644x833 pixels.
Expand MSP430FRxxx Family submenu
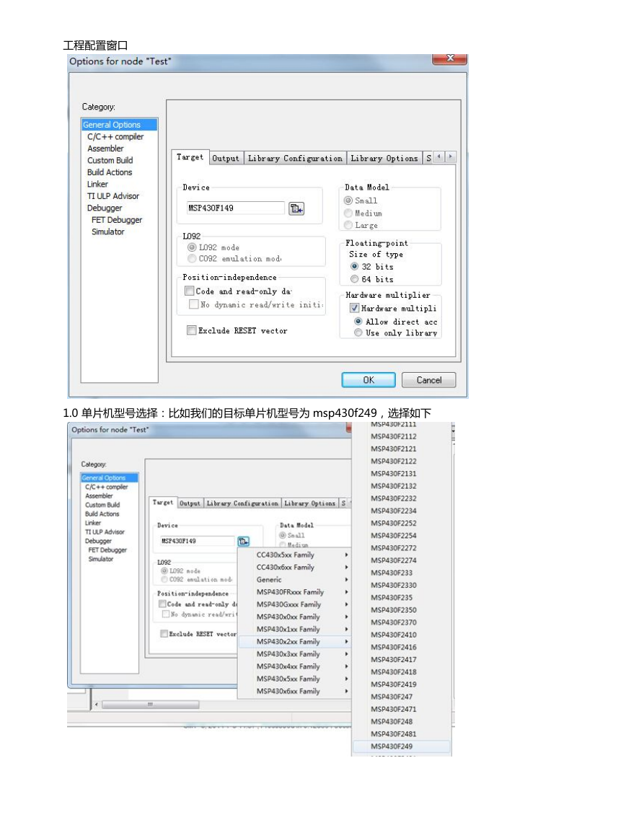click(x=295, y=592)
